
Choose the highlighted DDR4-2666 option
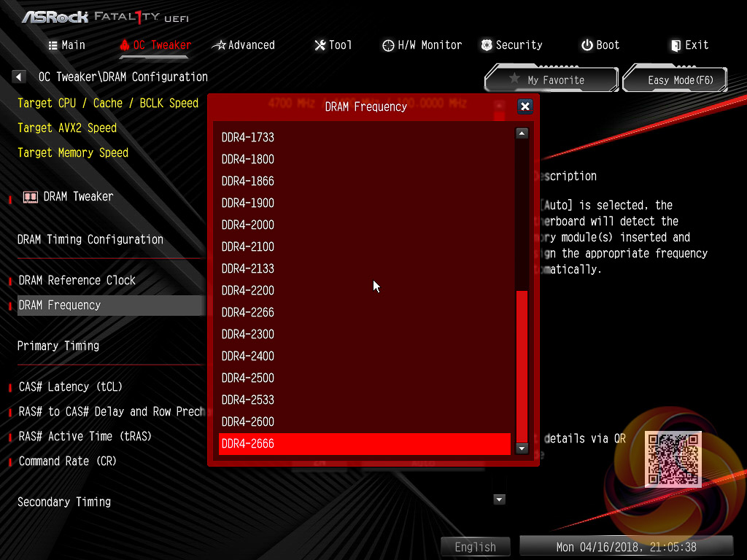point(365,444)
